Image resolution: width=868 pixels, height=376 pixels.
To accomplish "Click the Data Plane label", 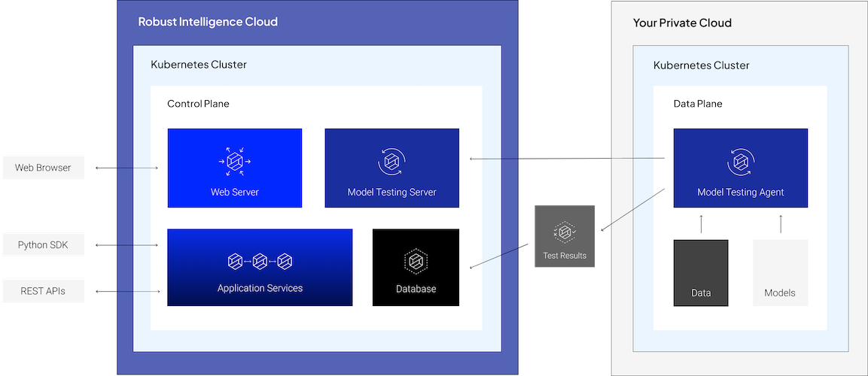I will coord(697,104).
